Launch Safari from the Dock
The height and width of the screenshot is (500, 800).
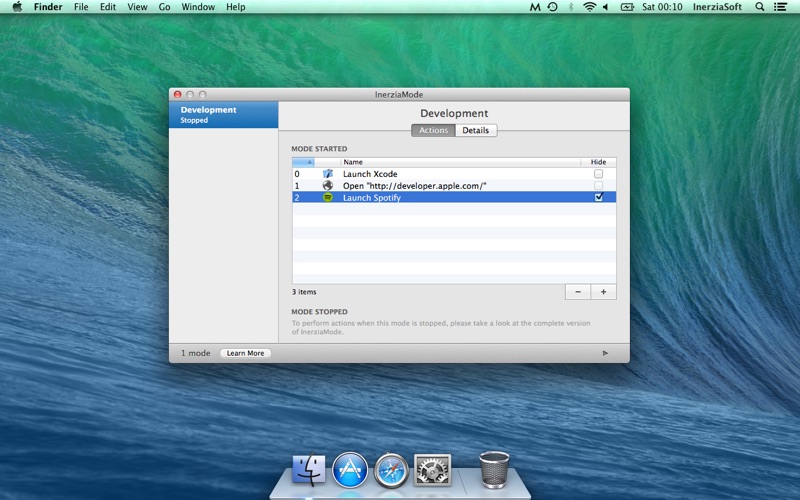click(391, 470)
